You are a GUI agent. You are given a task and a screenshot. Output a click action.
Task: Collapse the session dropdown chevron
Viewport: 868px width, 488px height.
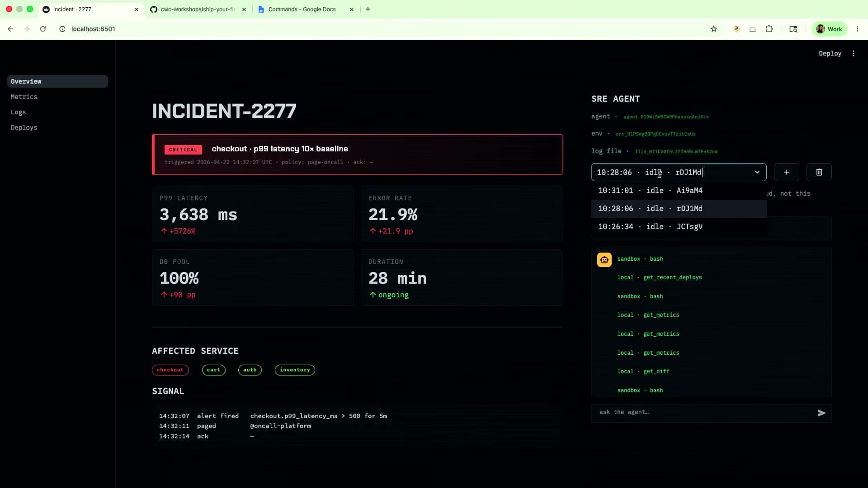click(x=757, y=172)
